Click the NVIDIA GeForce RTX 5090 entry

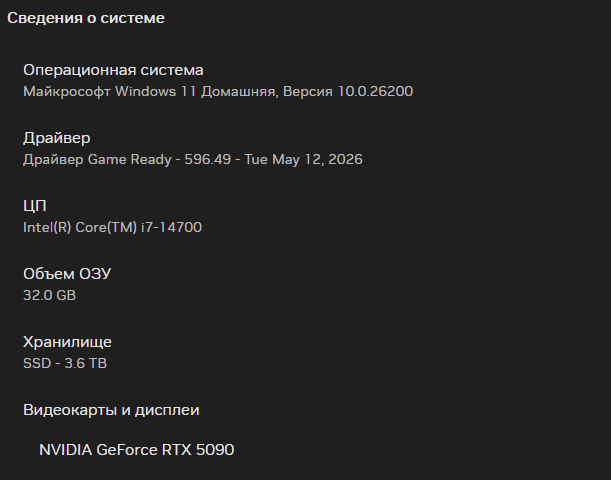[136, 450]
